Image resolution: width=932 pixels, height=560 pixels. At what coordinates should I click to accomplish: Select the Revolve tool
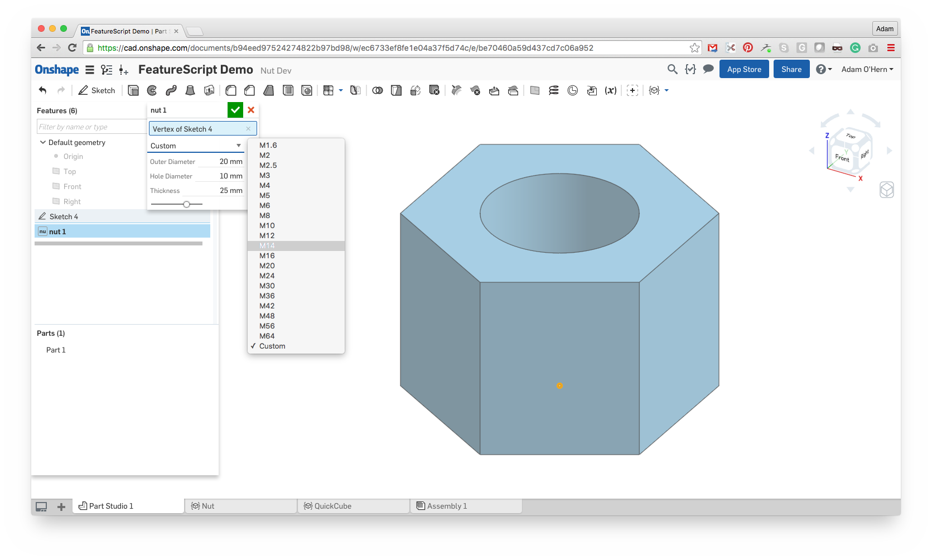point(152,90)
